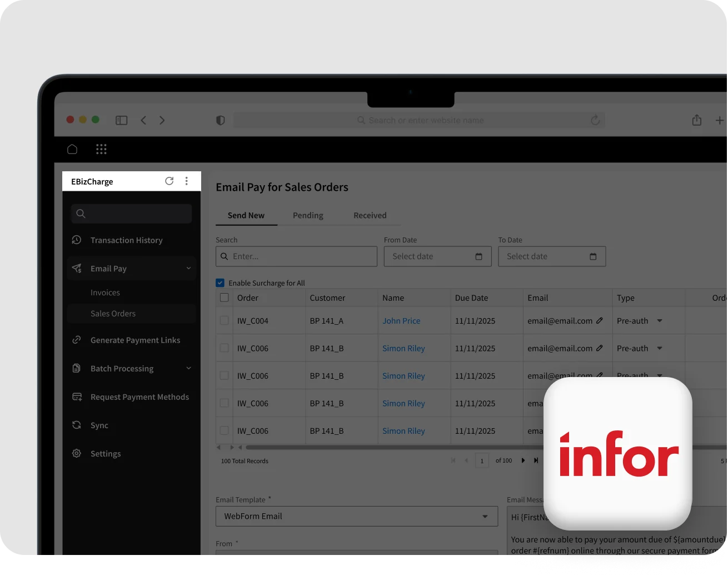Open Sync page

pos(99,425)
